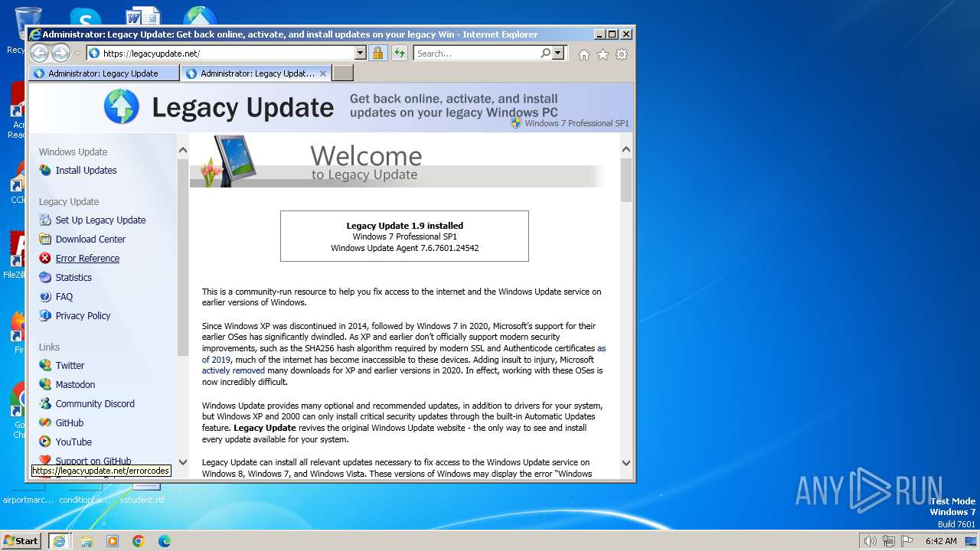Click the Privacy Policy info icon
The width and height of the screenshot is (980, 551).
point(45,315)
